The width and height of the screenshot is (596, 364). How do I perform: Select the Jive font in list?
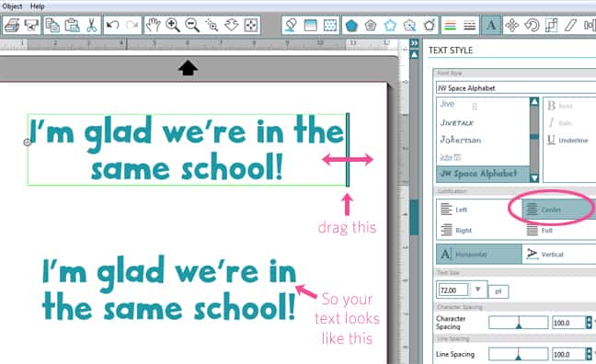tap(447, 104)
